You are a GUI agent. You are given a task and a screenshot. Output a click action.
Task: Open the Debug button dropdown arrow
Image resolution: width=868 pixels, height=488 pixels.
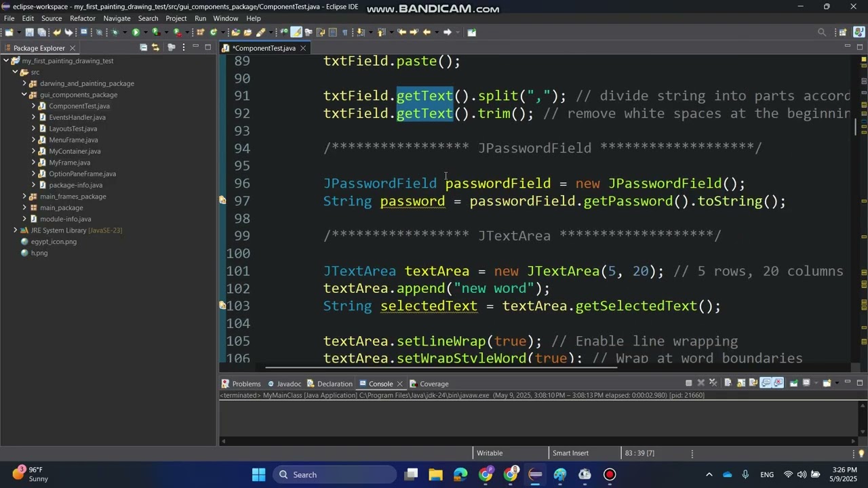(x=124, y=32)
